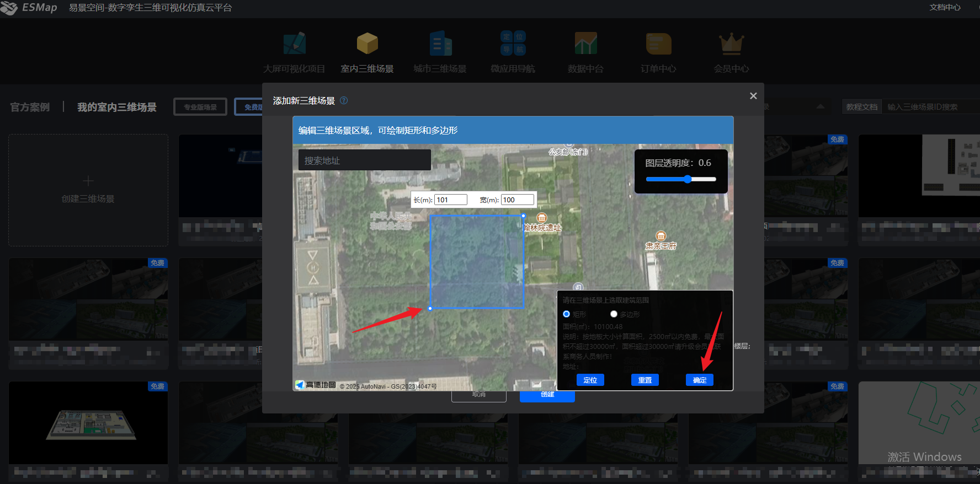Click the 重置 button
980x484 pixels.
tap(645, 380)
